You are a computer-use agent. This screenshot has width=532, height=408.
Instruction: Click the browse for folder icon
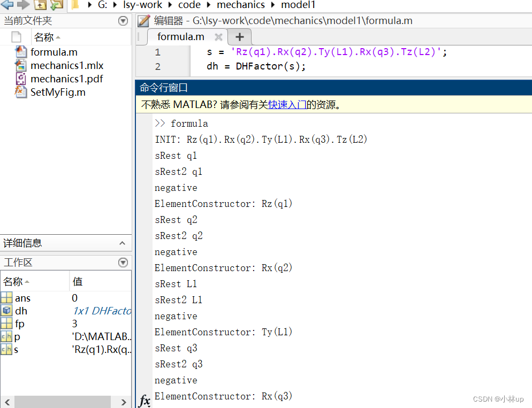click(57, 4)
